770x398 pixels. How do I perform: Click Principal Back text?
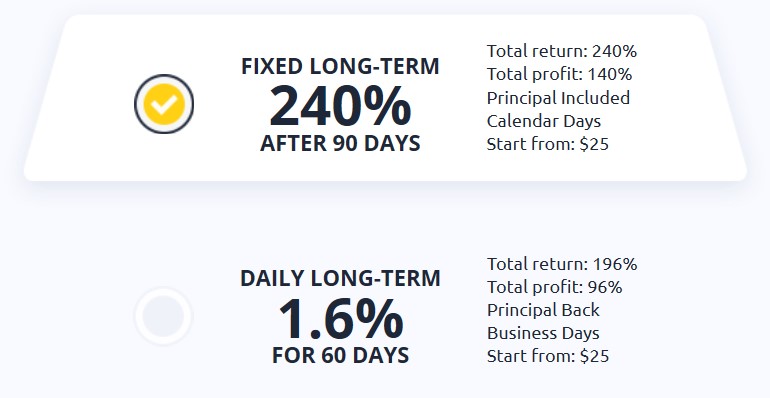click(543, 310)
